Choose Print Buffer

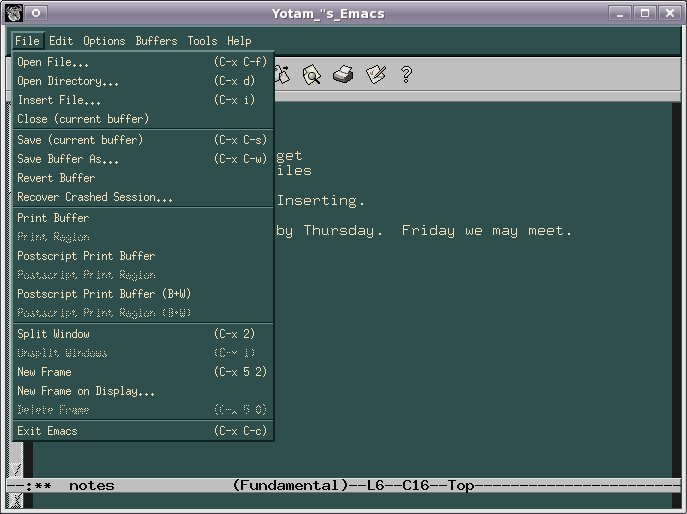[x=143, y=218]
